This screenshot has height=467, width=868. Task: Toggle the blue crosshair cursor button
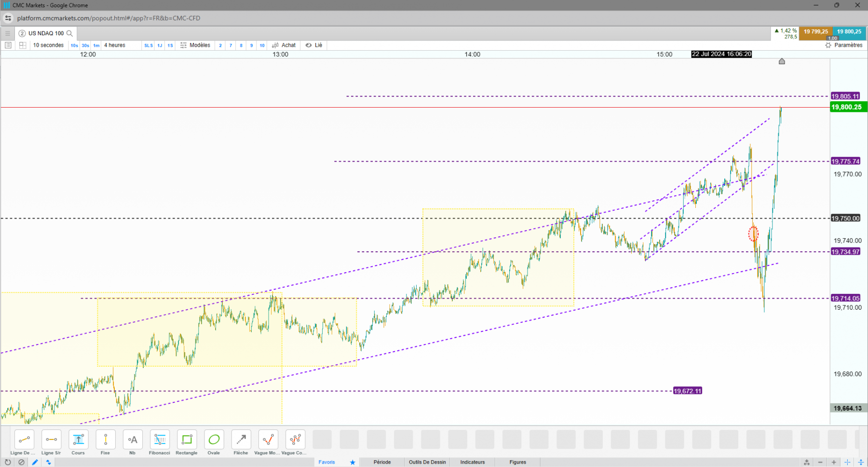[847, 462]
